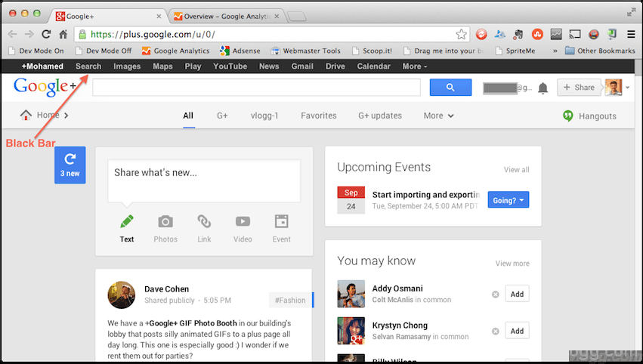Click +Mohamed in black bar
Viewport: 643px width, 364px height.
click(42, 66)
